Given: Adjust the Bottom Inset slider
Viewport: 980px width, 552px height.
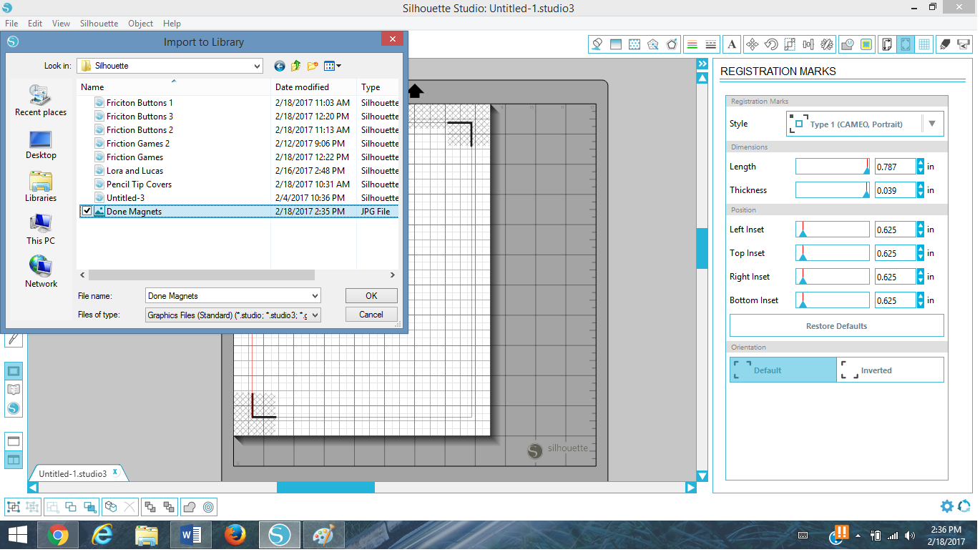Looking at the screenshot, I should click(x=833, y=300).
